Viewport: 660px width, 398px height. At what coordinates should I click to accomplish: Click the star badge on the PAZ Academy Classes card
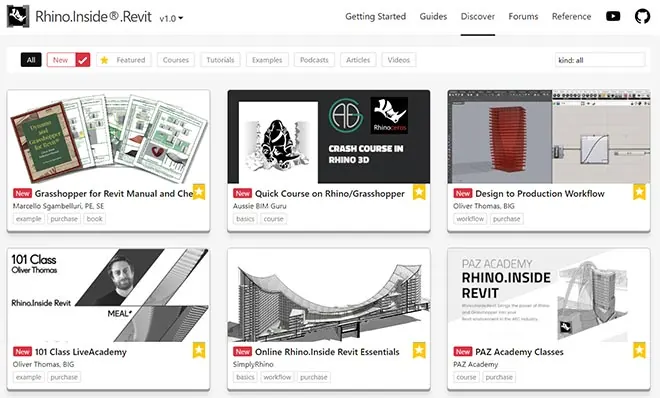[639, 350]
